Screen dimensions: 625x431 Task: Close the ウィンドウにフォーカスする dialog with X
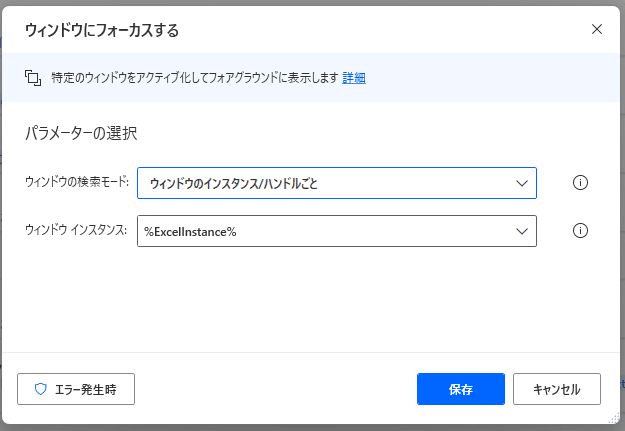point(597,29)
